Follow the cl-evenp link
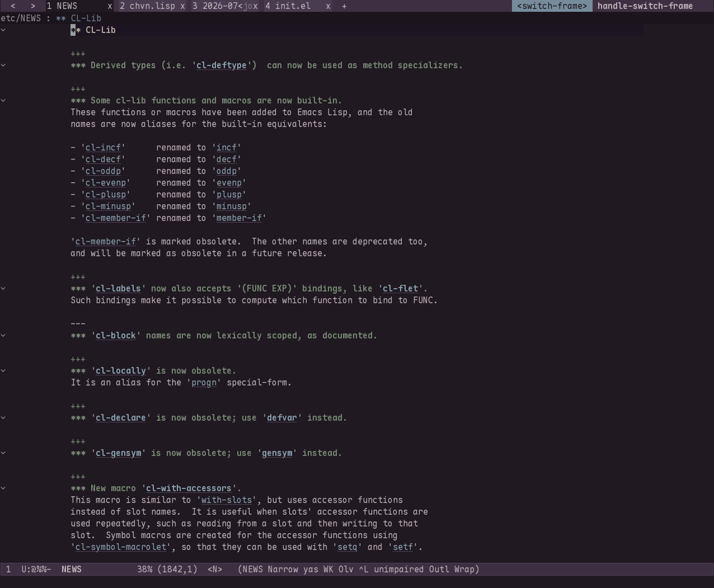 click(x=106, y=183)
